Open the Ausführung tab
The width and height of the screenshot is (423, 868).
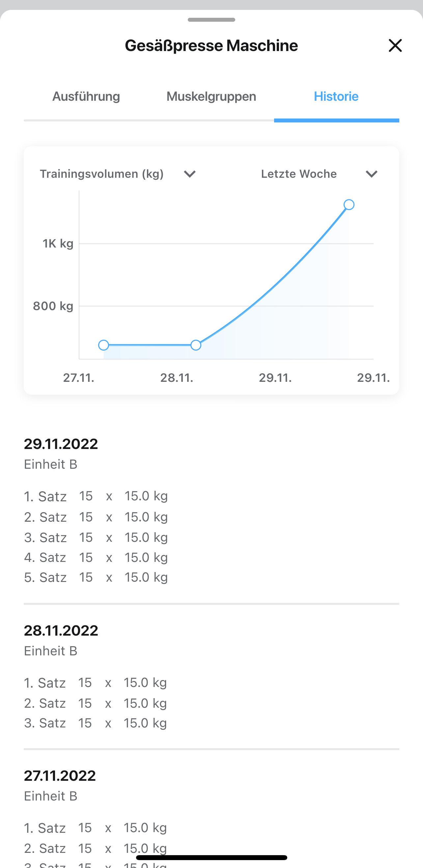86,96
